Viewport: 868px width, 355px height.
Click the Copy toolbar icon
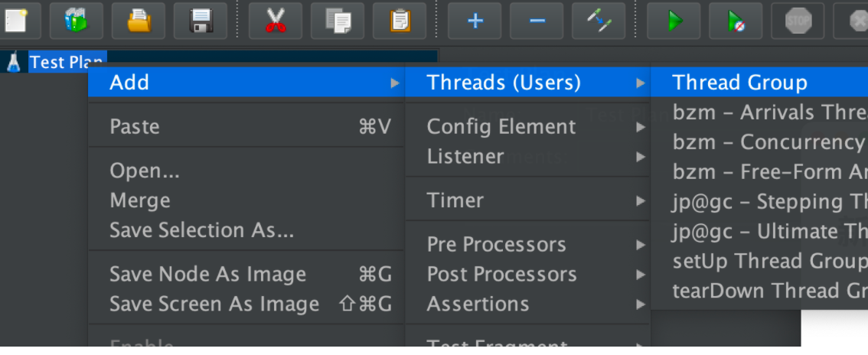click(337, 20)
